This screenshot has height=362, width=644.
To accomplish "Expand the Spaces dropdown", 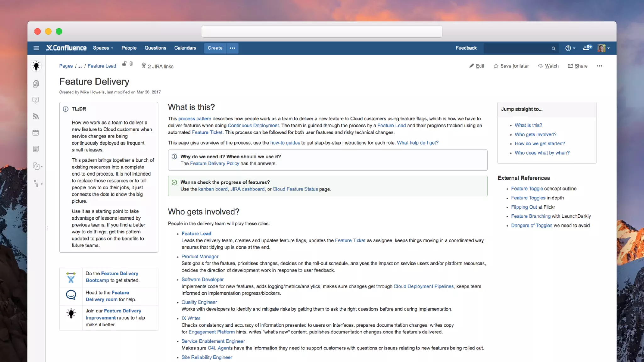I will pyautogui.click(x=103, y=48).
